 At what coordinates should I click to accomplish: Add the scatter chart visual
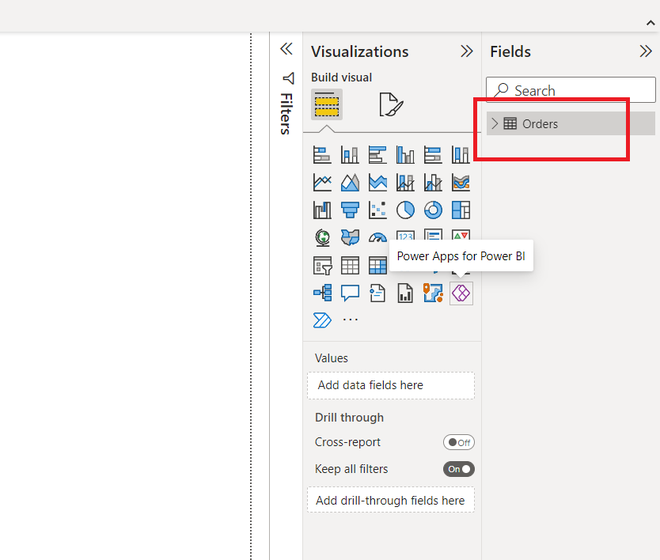[378, 210]
